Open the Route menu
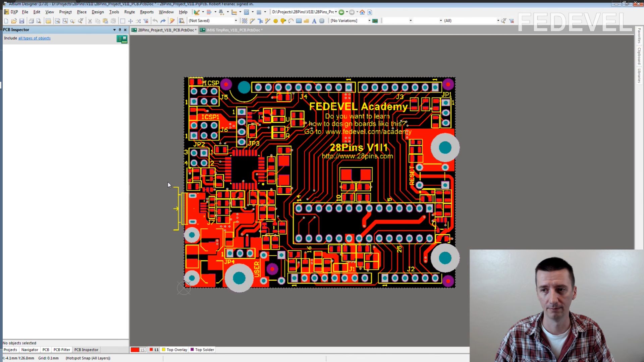This screenshot has height=362, width=644. (x=129, y=12)
